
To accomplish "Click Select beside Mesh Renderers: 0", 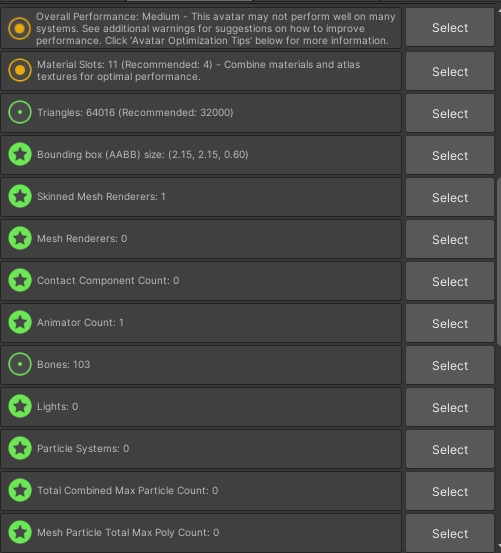I will click(x=450, y=239).
